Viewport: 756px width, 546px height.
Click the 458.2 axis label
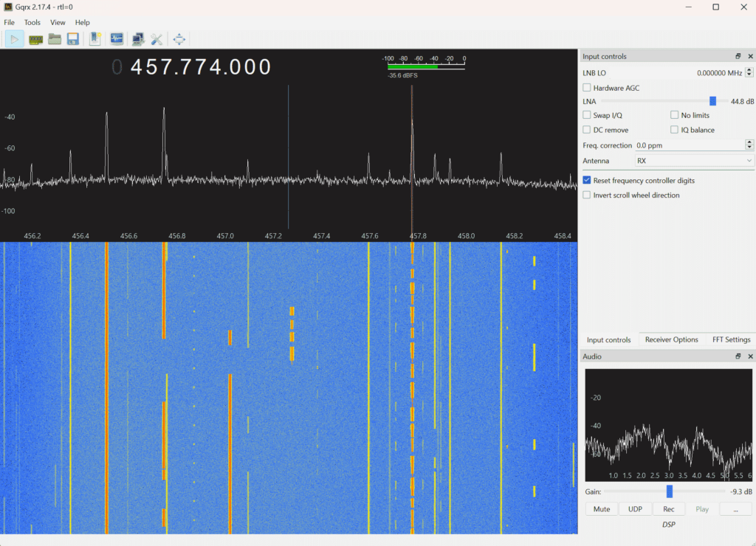tap(515, 235)
